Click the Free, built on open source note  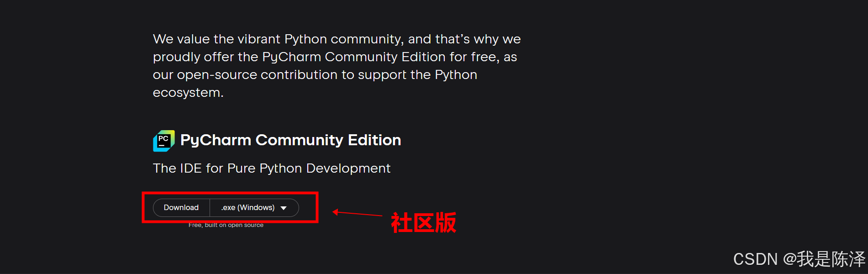pyautogui.click(x=226, y=225)
